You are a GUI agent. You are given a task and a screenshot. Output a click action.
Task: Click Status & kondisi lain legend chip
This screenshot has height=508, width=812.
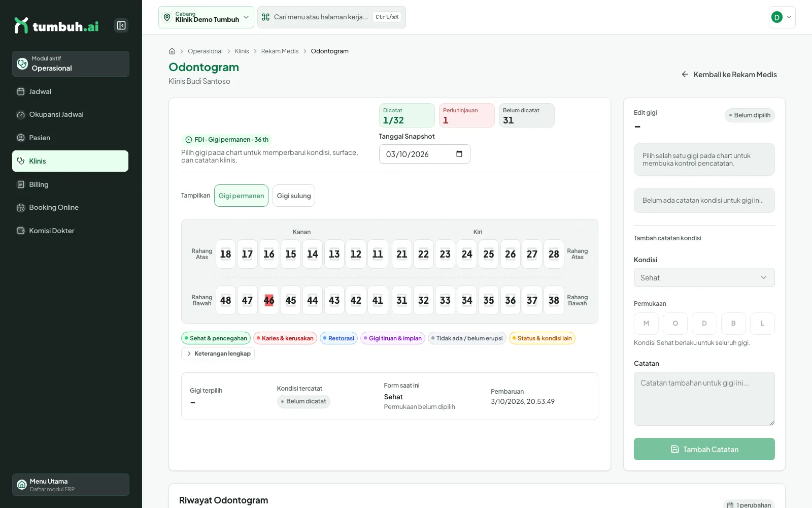coord(542,338)
